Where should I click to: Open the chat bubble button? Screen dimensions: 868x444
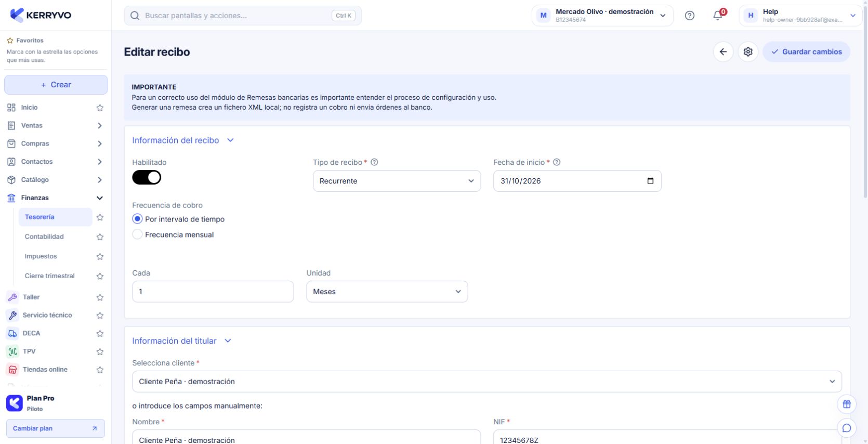point(846,428)
